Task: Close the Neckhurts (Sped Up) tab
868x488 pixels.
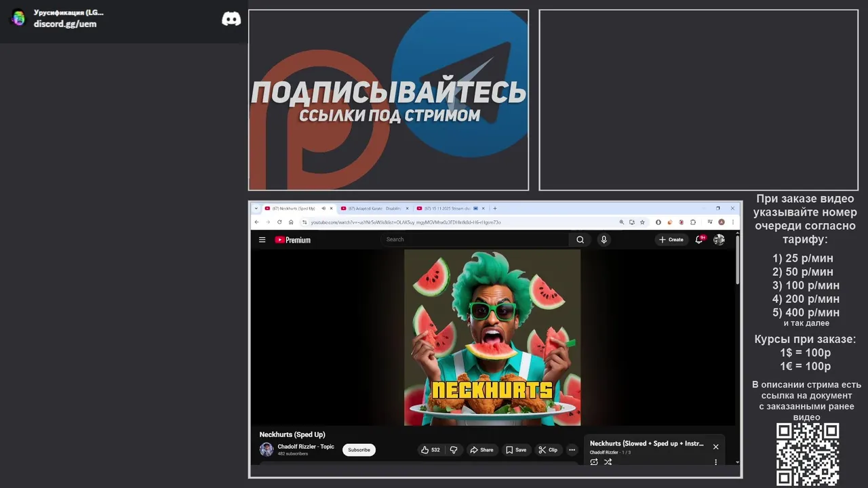Action: [331, 208]
